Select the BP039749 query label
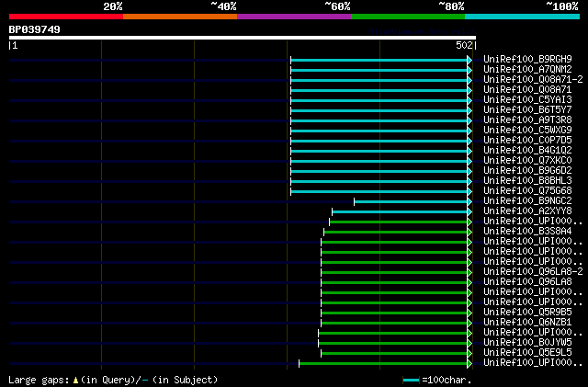Viewport: 588px width, 387px height. [35, 29]
